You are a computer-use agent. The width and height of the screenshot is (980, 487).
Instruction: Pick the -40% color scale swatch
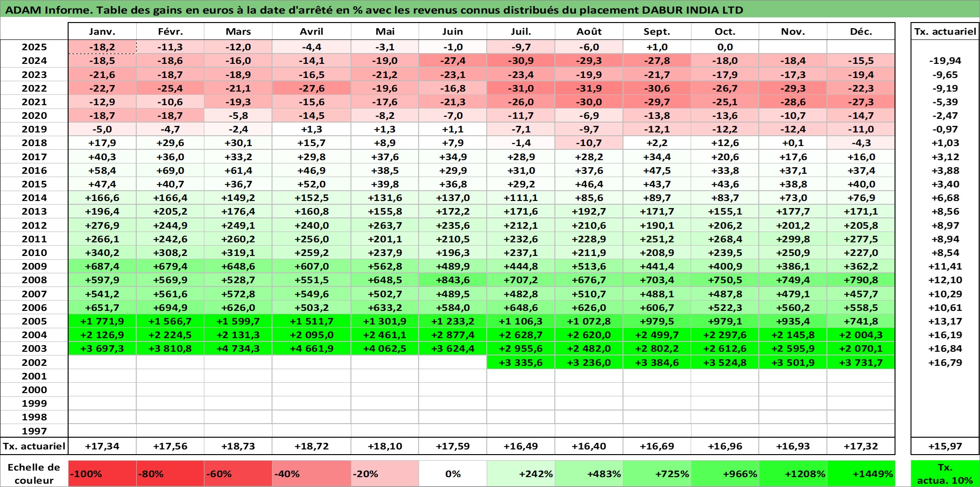pos(311,473)
